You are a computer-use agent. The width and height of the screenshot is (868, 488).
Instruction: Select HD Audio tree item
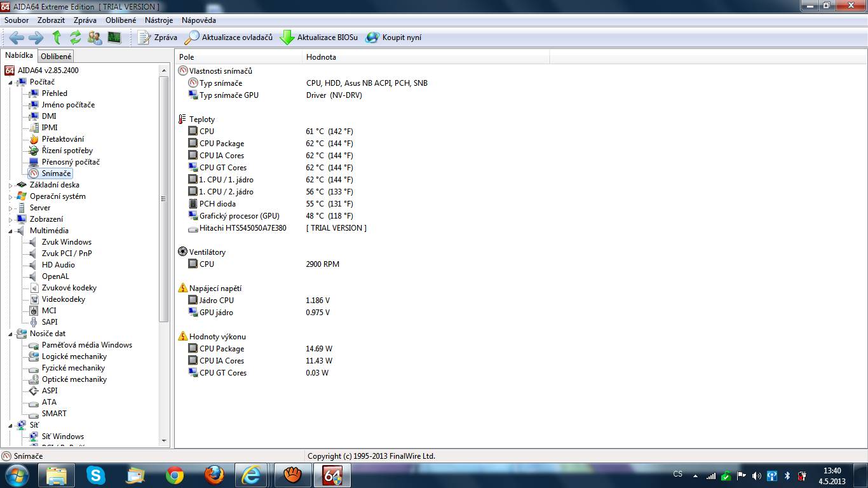58,265
